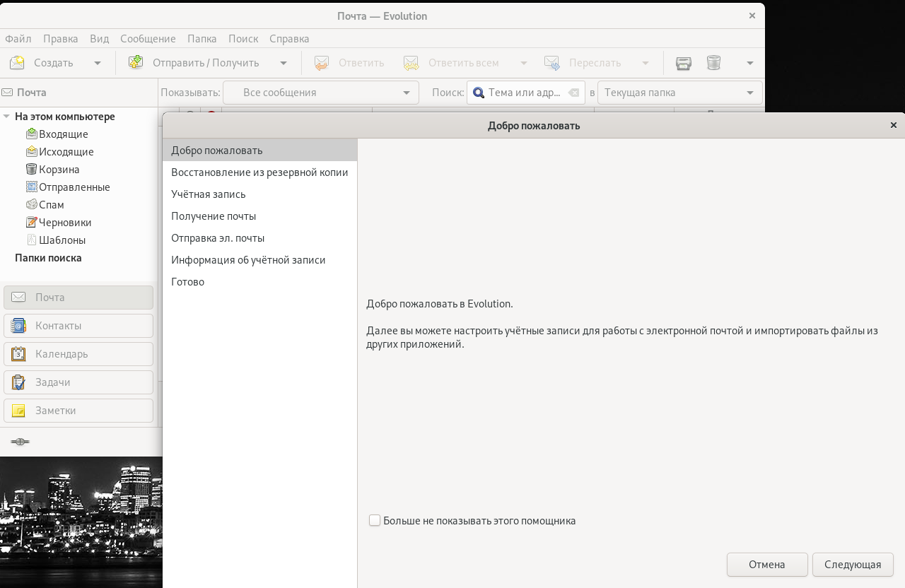Click the print icon in toolbar
The image size is (905, 588).
pyautogui.click(x=684, y=63)
